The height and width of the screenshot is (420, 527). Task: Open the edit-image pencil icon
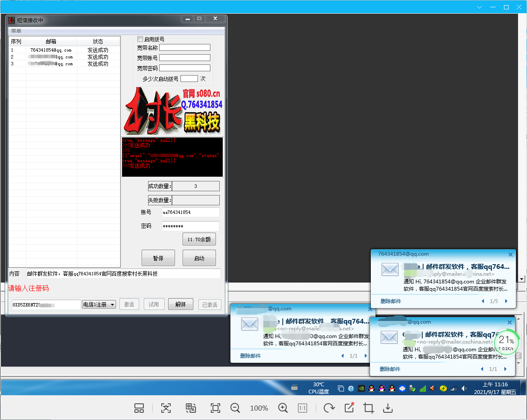click(x=349, y=408)
